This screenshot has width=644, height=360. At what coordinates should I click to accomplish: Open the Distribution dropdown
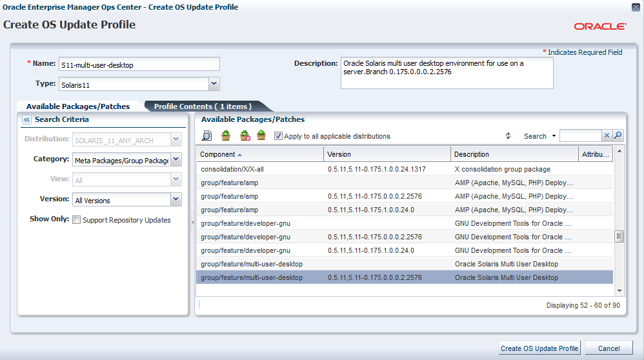coord(176,139)
